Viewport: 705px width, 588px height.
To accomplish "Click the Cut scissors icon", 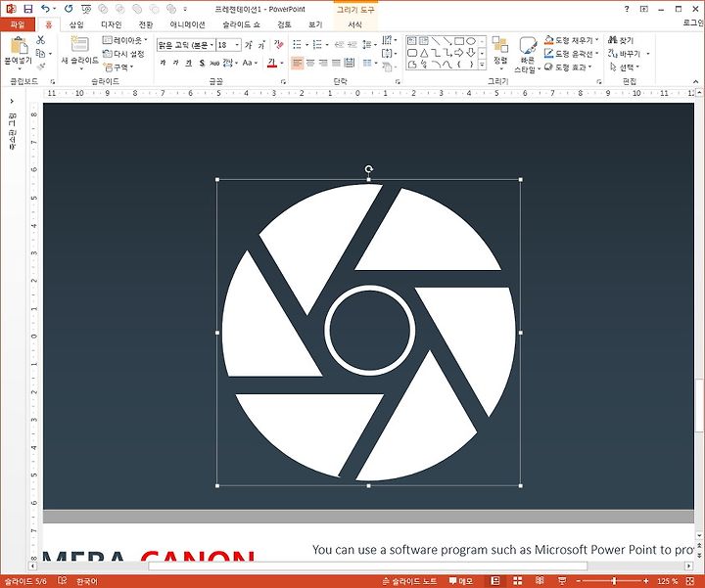I will click(41, 40).
